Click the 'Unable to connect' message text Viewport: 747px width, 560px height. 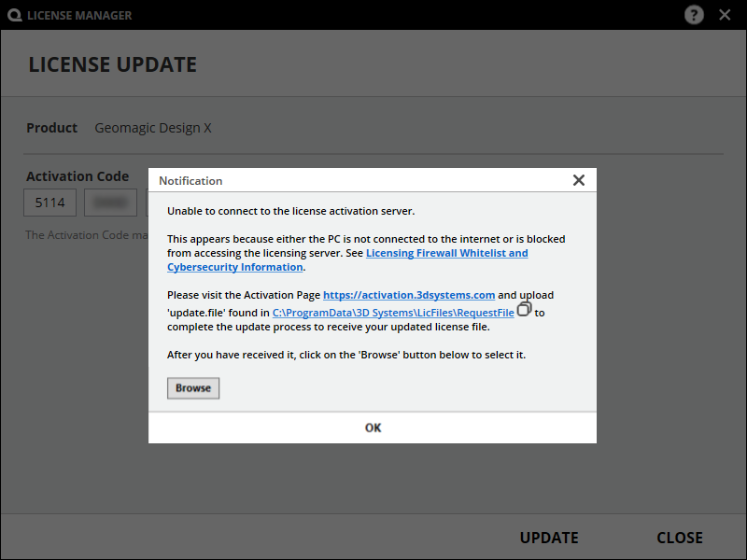[x=290, y=211]
